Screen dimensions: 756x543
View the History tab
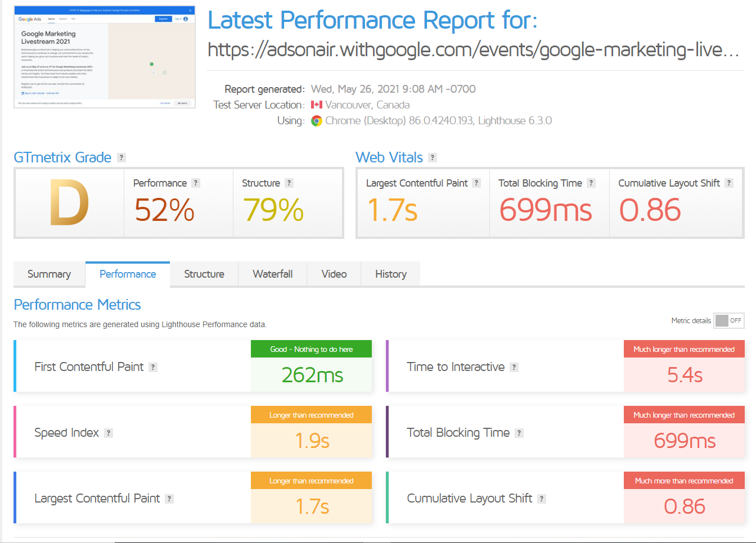coord(390,274)
